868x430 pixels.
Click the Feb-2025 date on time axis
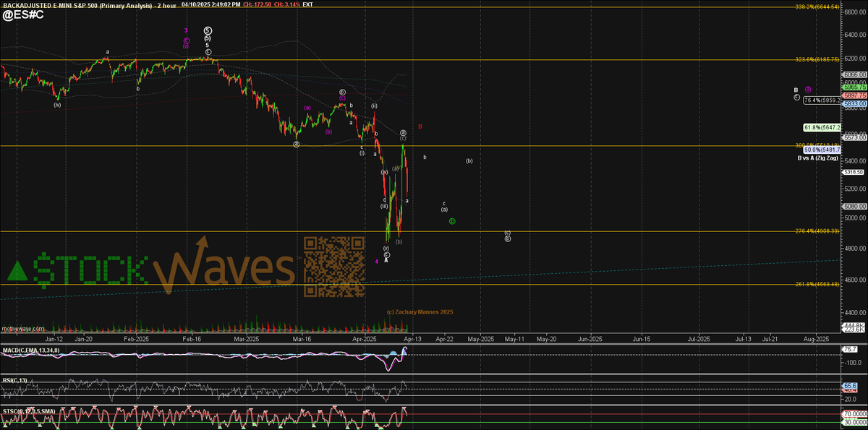point(136,337)
